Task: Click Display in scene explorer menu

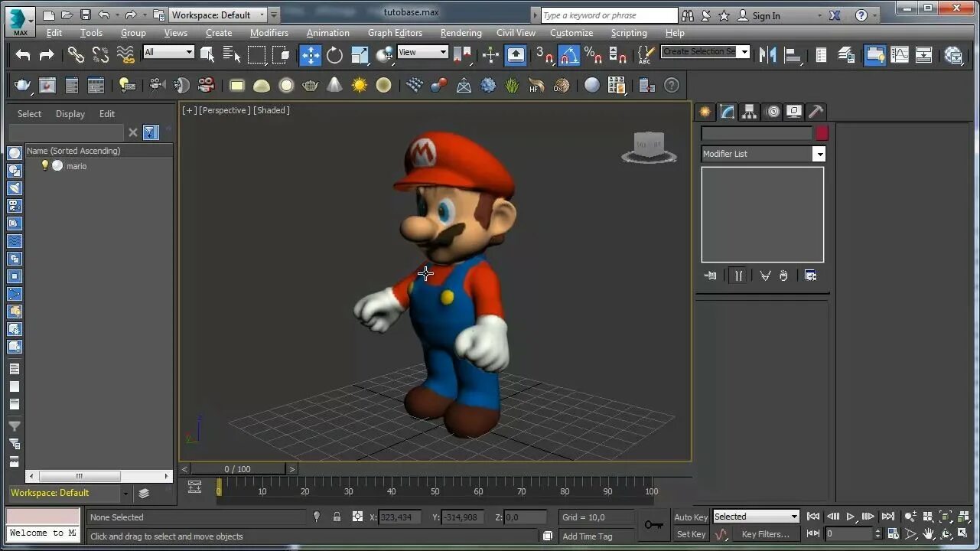Action: tap(70, 114)
